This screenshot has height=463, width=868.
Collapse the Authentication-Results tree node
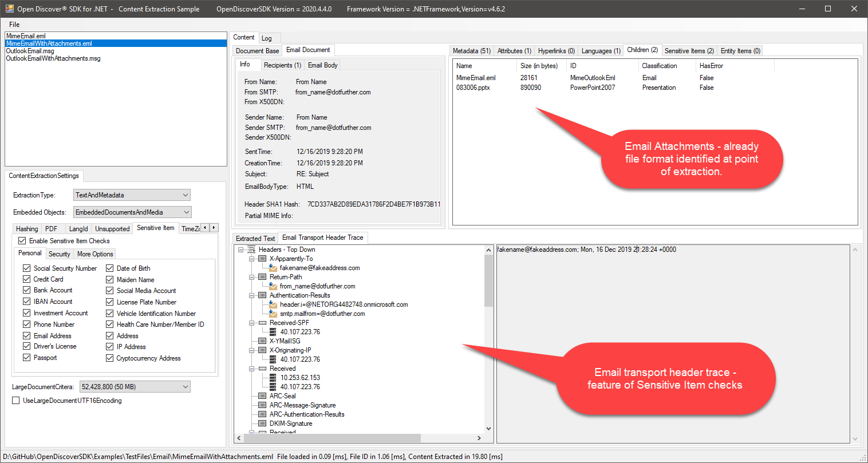coord(251,295)
